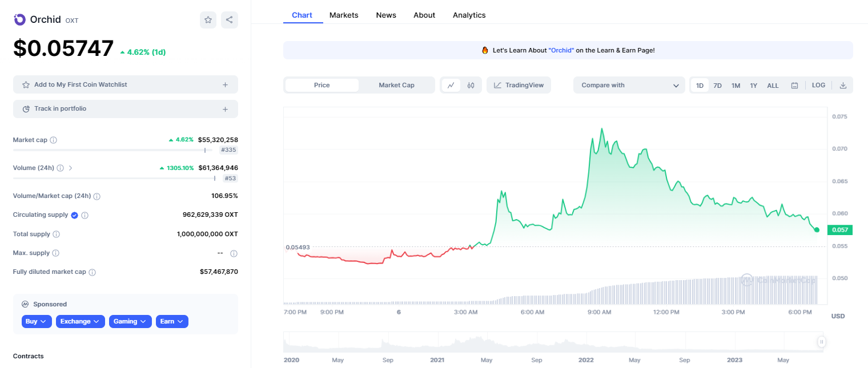Click the Fully diluted market cap info icon

point(93,272)
